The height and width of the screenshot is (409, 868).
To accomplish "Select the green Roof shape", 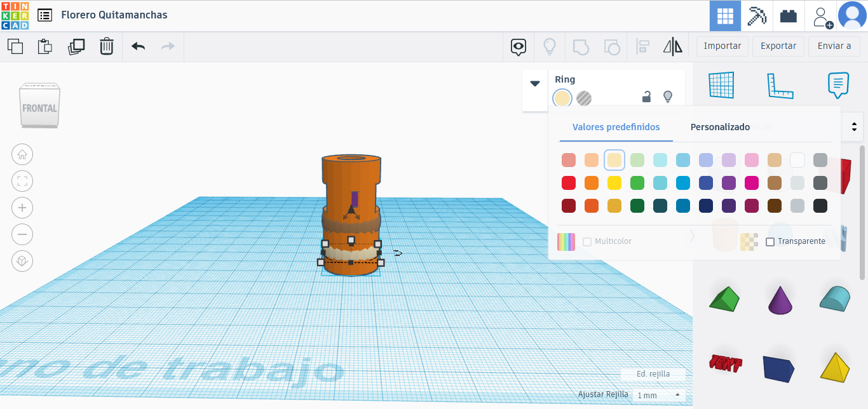I will (724, 299).
